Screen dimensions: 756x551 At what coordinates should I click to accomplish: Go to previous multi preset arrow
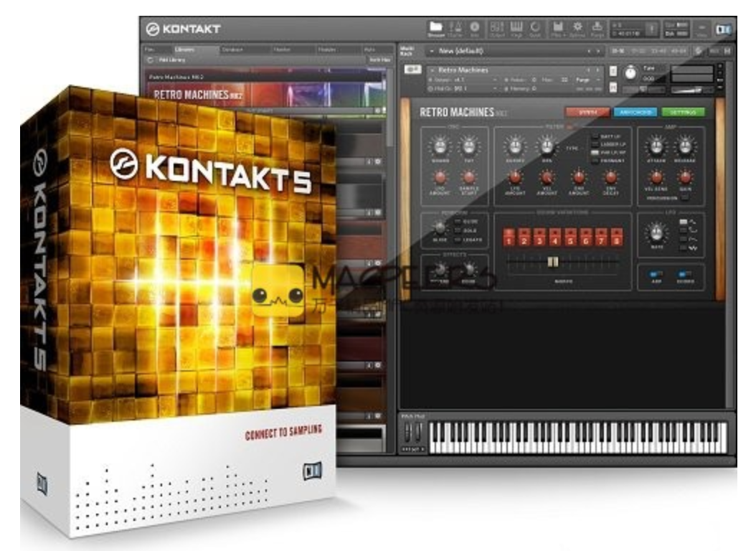click(x=588, y=51)
